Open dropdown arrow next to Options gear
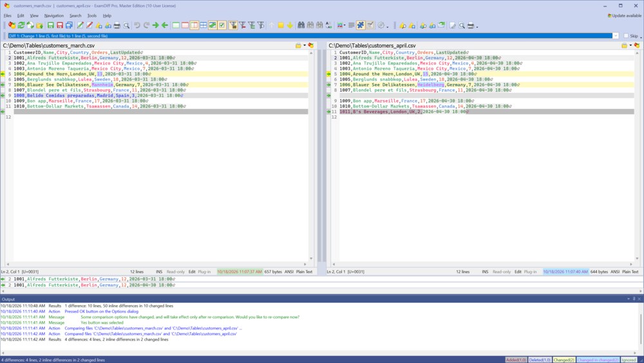The width and height of the screenshot is (644, 363). click(x=387, y=26)
